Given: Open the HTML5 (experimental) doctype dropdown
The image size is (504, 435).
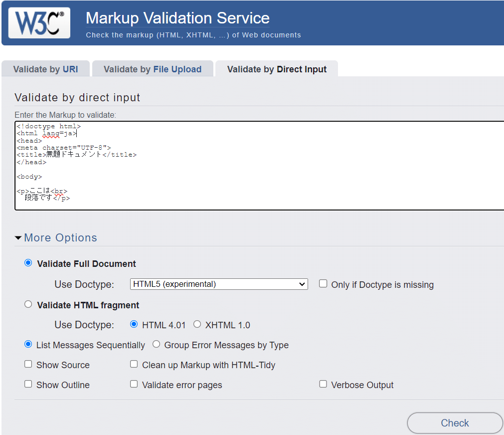Looking at the screenshot, I should 219,284.
